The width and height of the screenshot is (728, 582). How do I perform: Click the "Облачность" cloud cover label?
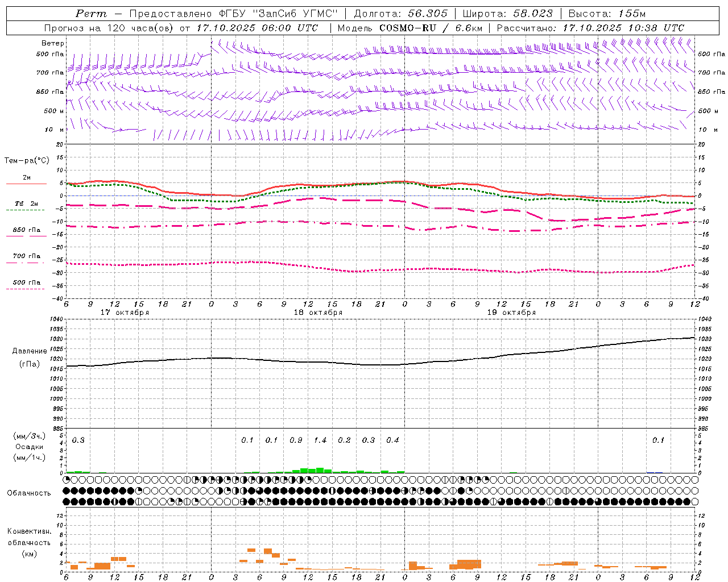[x=29, y=493]
